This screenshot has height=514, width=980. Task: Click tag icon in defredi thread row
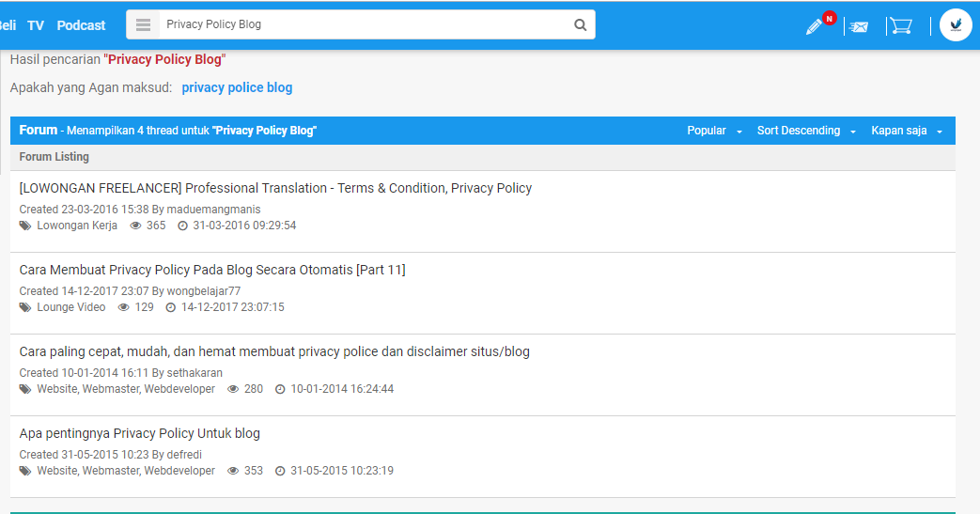click(25, 471)
